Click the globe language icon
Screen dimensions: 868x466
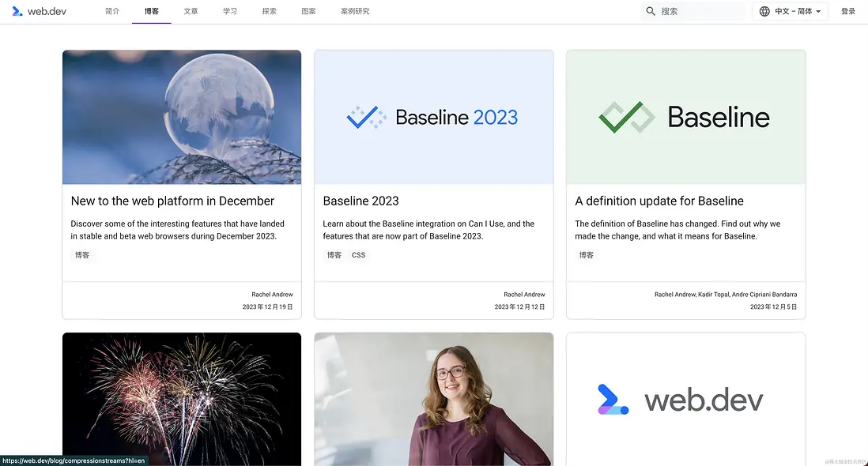pyautogui.click(x=764, y=11)
